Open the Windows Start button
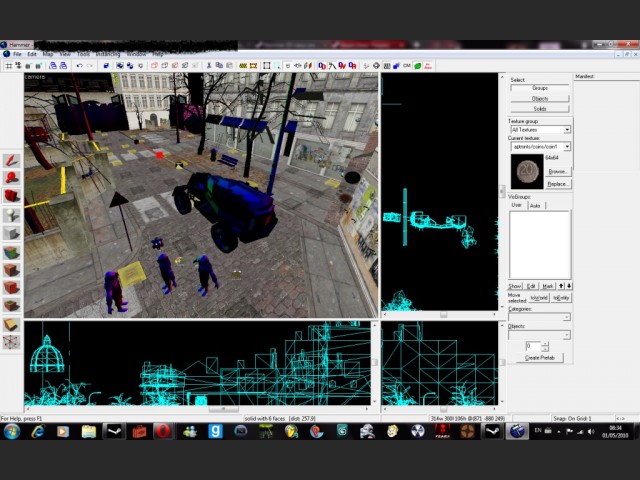 [x=11, y=431]
